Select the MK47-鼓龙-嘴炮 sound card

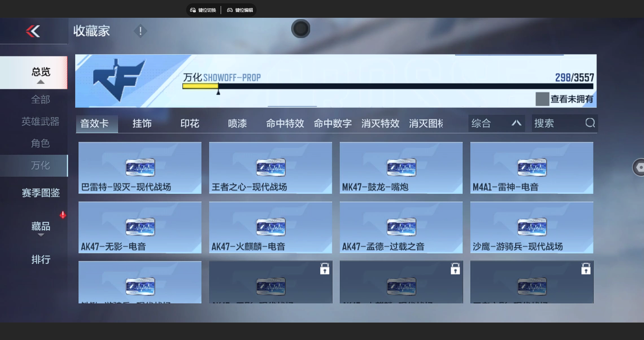(401, 168)
